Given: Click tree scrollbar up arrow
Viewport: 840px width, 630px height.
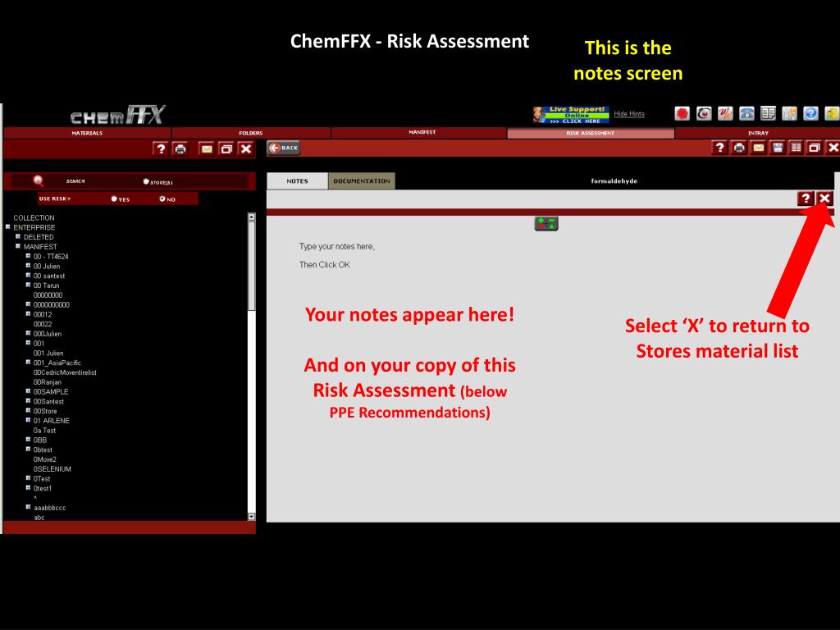Looking at the screenshot, I should pos(252,217).
